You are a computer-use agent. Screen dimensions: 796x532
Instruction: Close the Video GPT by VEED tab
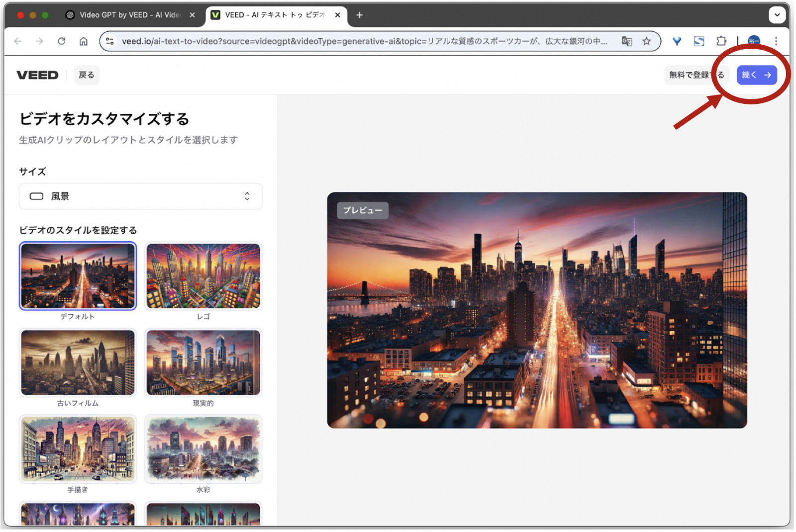click(x=192, y=15)
